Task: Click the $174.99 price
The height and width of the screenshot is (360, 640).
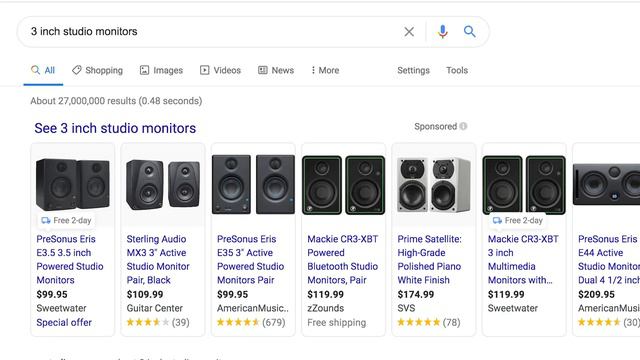Action: [416, 294]
